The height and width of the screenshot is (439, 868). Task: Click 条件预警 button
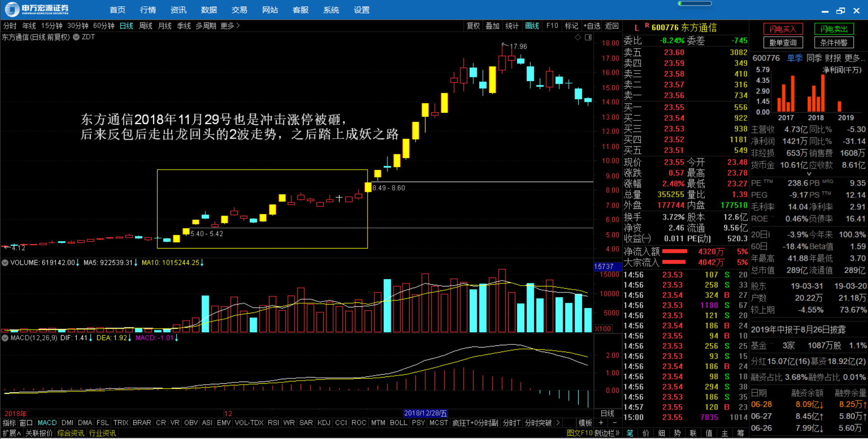tap(834, 43)
